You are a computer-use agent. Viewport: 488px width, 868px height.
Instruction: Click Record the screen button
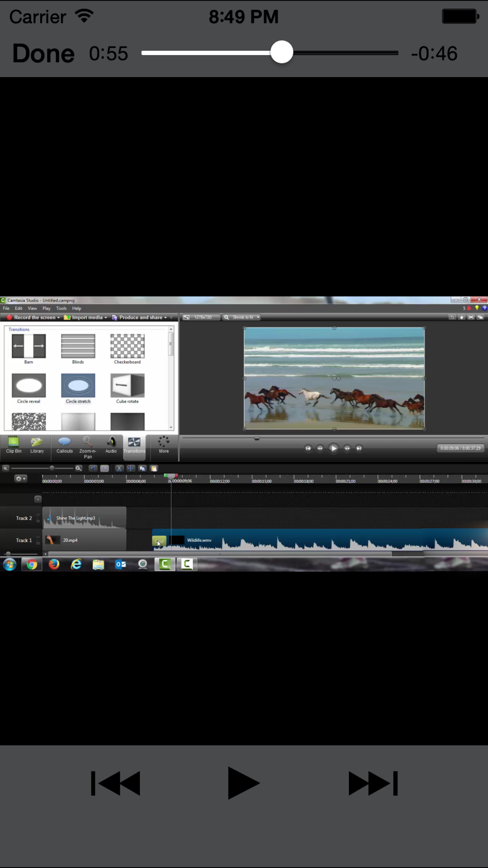[33, 317]
